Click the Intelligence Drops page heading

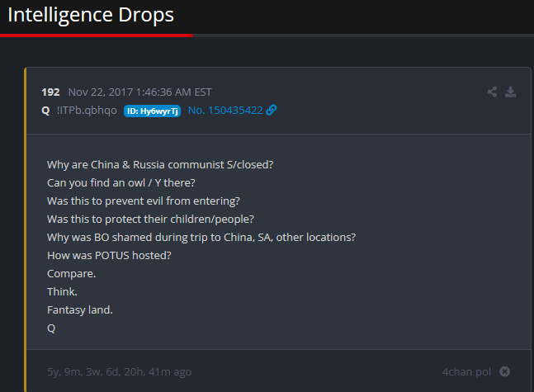pos(91,15)
